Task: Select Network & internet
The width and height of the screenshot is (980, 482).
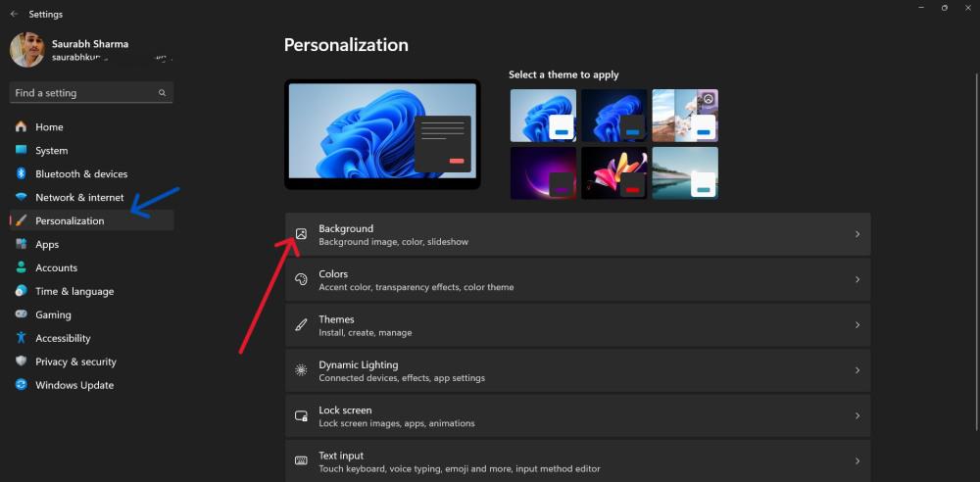Action: tap(92, 198)
